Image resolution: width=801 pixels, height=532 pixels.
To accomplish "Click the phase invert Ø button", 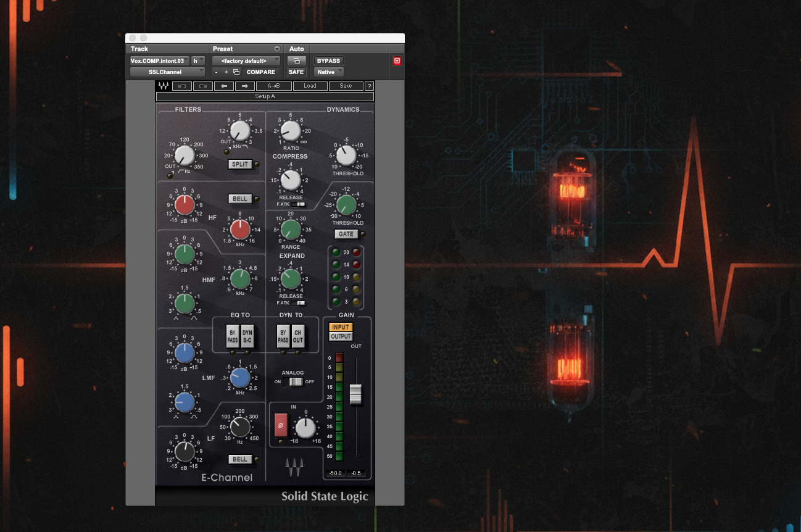I will coord(280,426).
